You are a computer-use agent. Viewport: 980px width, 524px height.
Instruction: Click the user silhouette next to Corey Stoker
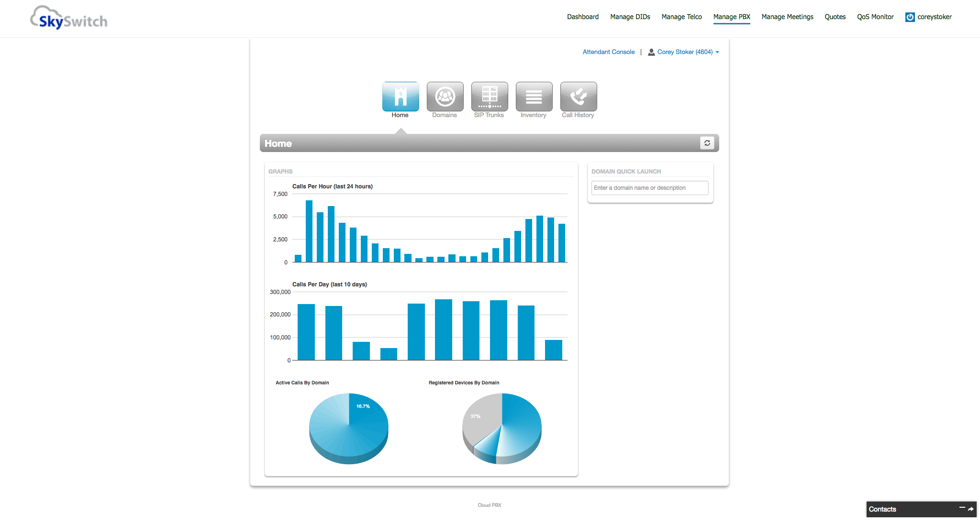coord(651,52)
